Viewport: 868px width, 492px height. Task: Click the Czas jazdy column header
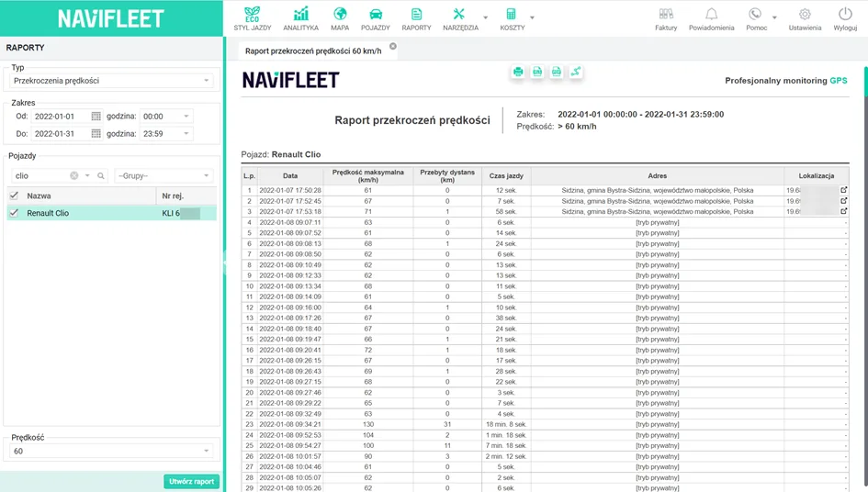506,175
